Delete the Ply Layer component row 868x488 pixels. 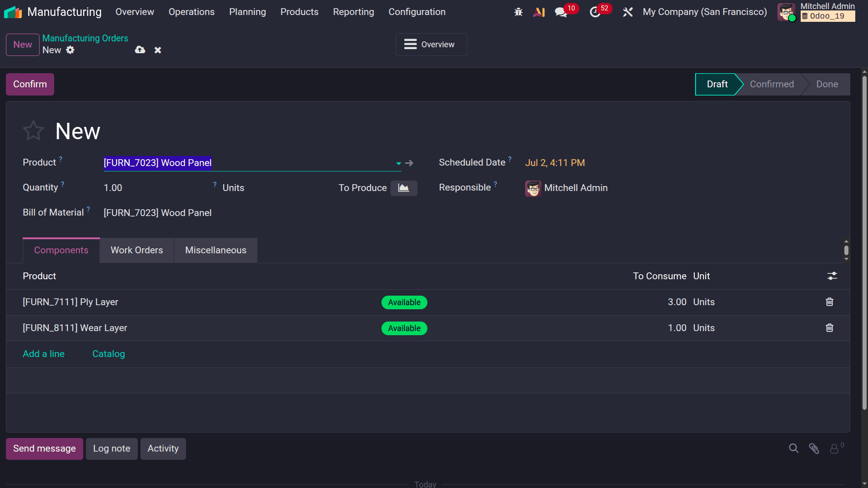[x=829, y=302]
